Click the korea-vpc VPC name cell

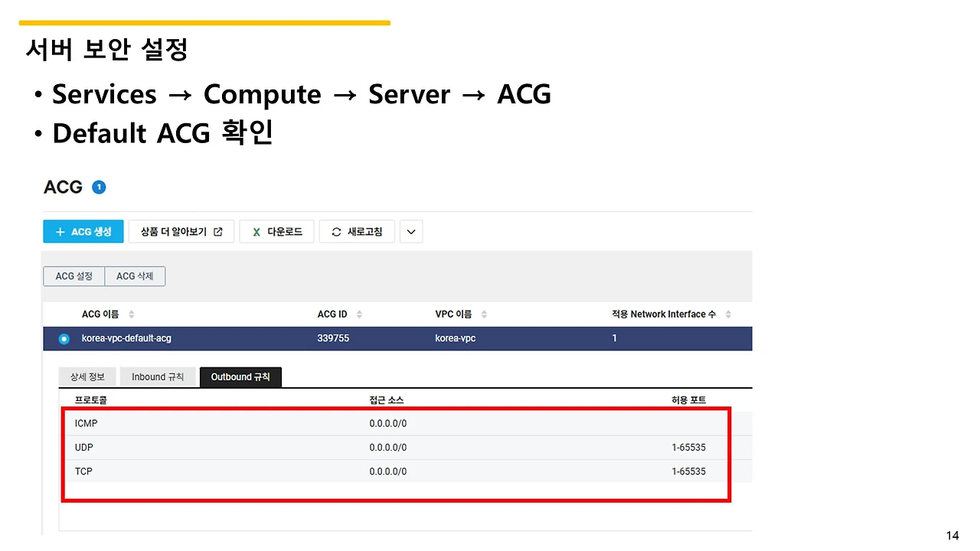click(x=455, y=338)
